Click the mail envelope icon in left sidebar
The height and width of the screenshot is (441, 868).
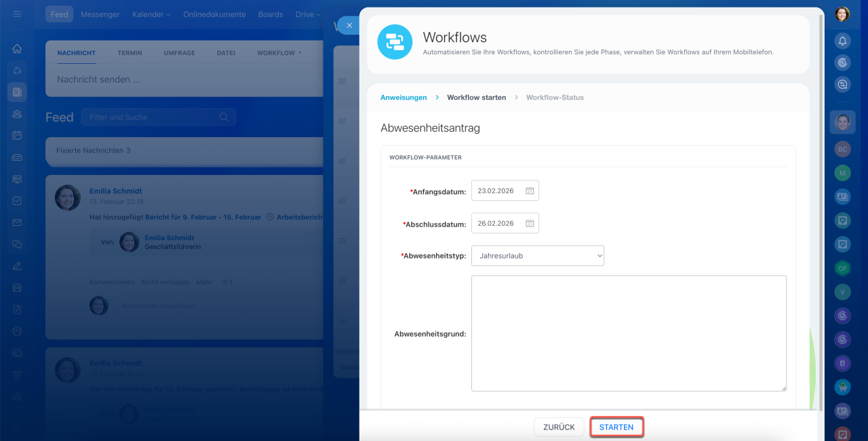click(x=17, y=223)
